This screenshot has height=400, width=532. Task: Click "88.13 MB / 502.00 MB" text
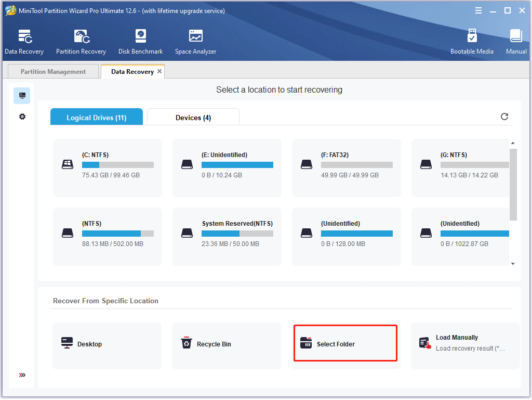tap(113, 244)
